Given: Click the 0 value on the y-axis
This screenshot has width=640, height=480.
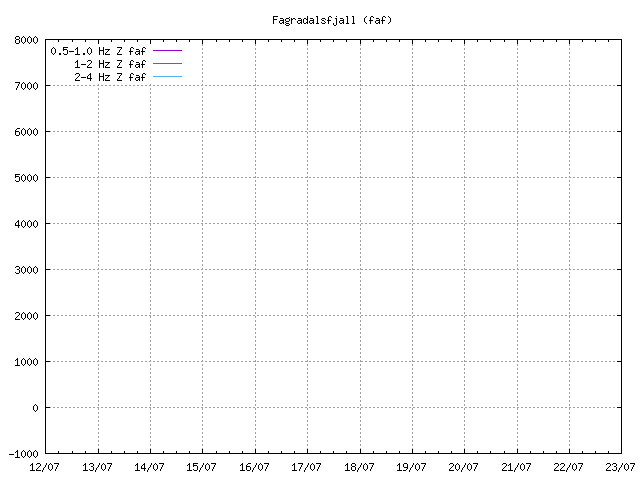Looking at the screenshot, I should point(35,408).
